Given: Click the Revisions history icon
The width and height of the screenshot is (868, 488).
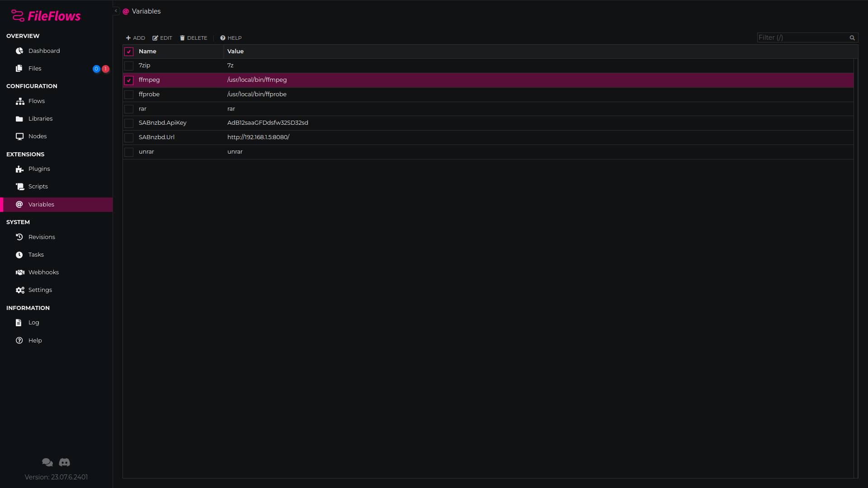Looking at the screenshot, I should (19, 237).
